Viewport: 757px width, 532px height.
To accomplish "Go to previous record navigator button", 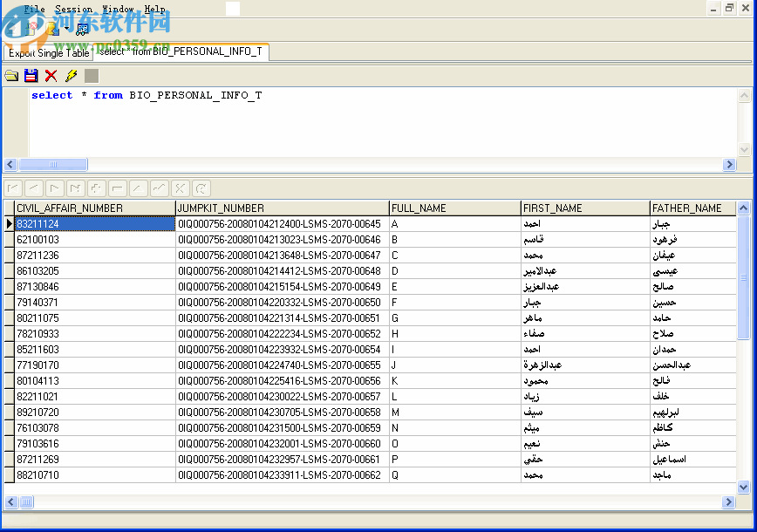I will (x=34, y=188).
